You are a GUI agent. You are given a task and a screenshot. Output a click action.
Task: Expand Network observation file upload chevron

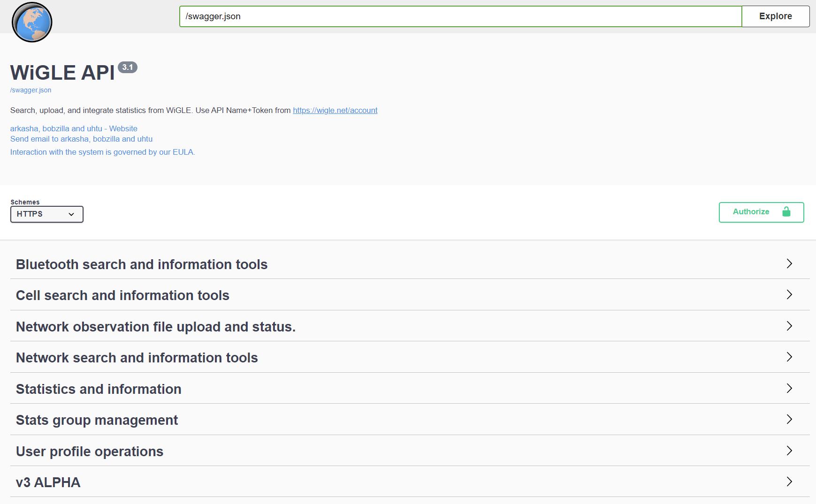click(x=789, y=326)
